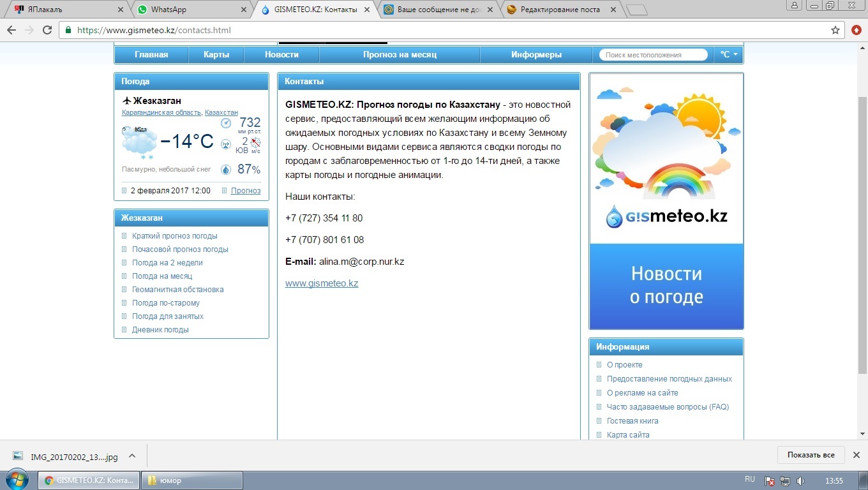This screenshot has width=868, height=490.
Task: Close the downloads bar
Action: click(x=857, y=455)
